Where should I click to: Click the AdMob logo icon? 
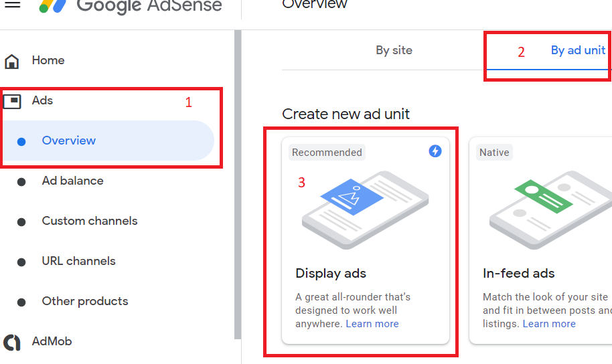pyautogui.click(x=12, y=342)
